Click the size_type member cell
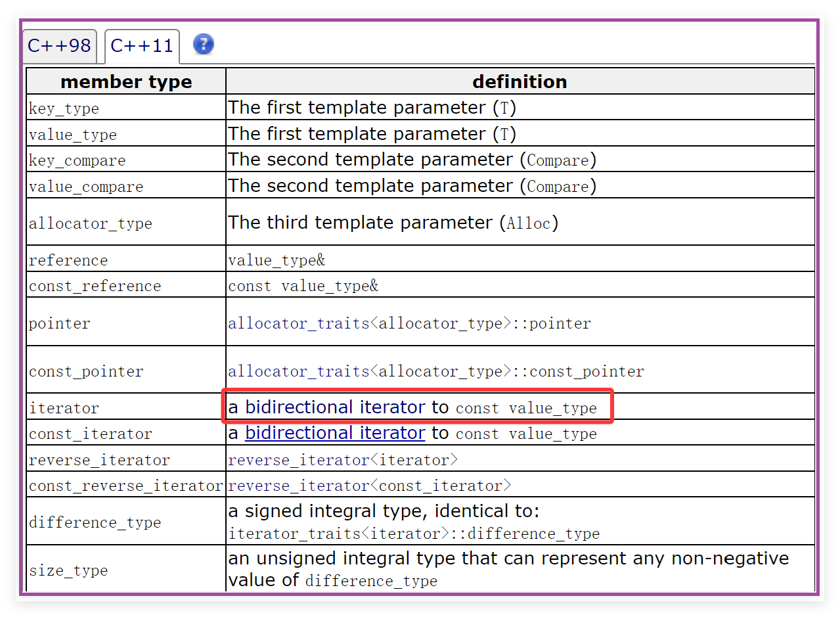The image size is (840, 617). coord(126,569)
